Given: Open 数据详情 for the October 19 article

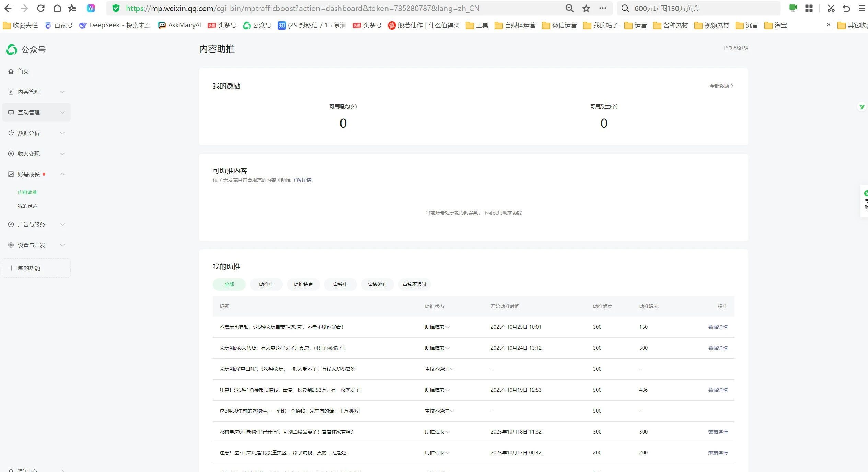Looking at the screenshot, I should click(718, 390).
